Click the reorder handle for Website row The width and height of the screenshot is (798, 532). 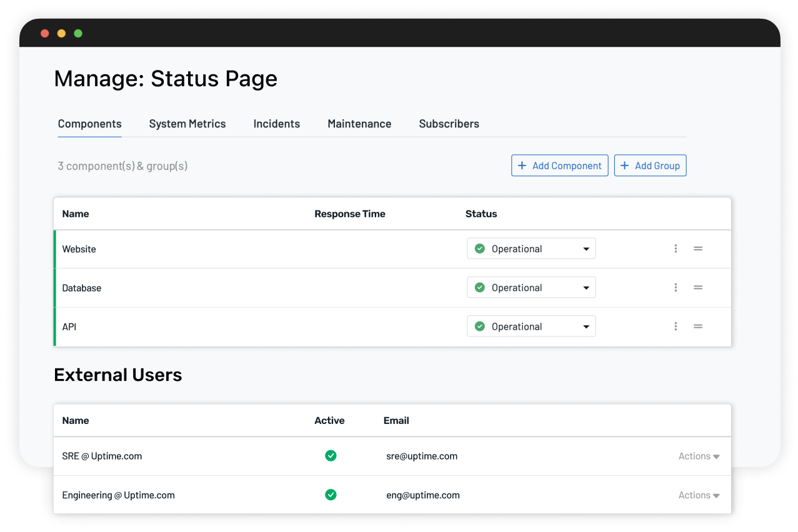coord(698,249)
